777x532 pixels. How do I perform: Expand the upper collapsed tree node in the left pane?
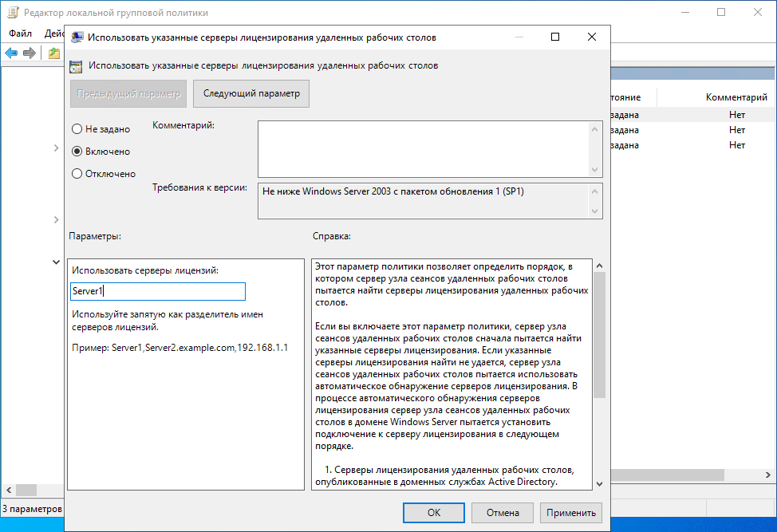pyautogui.click(x=56, y=148)
